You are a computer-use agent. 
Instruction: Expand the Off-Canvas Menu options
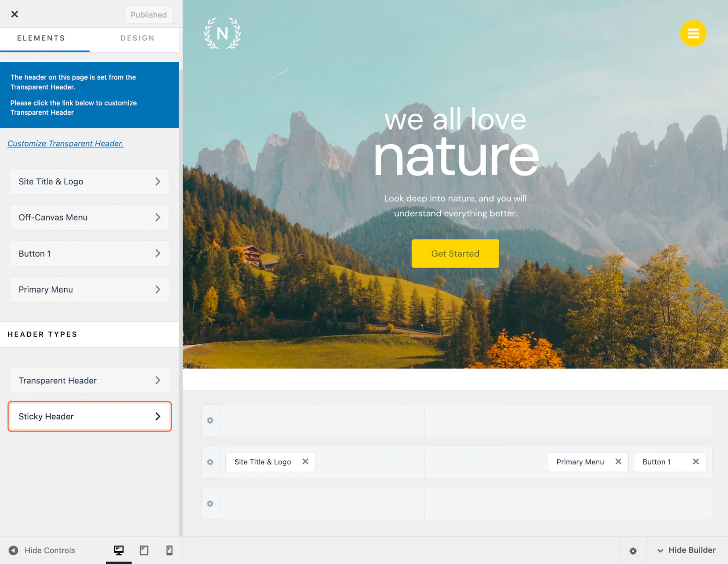tap(90, 217)
